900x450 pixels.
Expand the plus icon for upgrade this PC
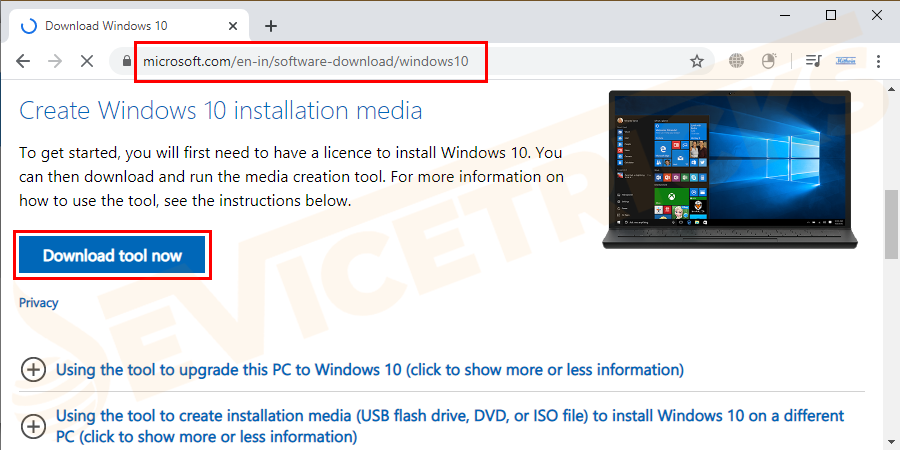[x=33, y=369]
